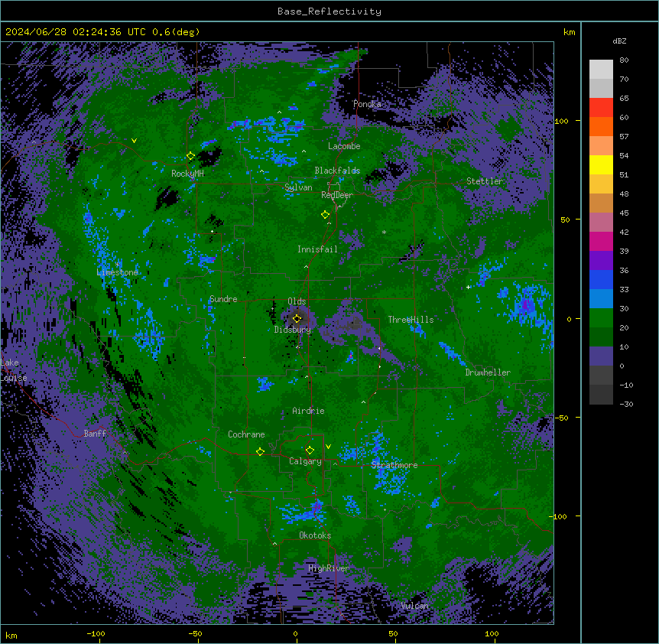The width and height of the screenshot is (659, 644).
Task: Select the Blackfalds label
Action: coord(337,171)
